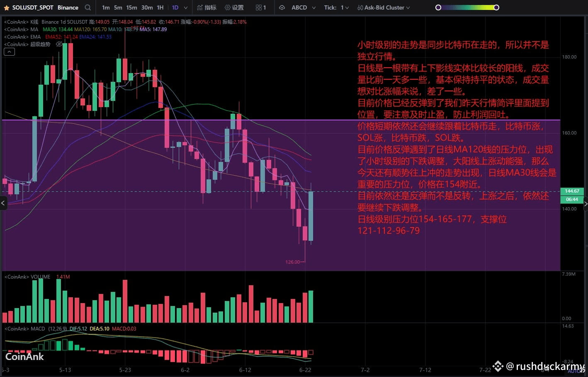The width and height of the screenshot is (588, 377).
Task: Switch to the 30m timeframe
Action: pyautogui.click(x=147, y=7)
